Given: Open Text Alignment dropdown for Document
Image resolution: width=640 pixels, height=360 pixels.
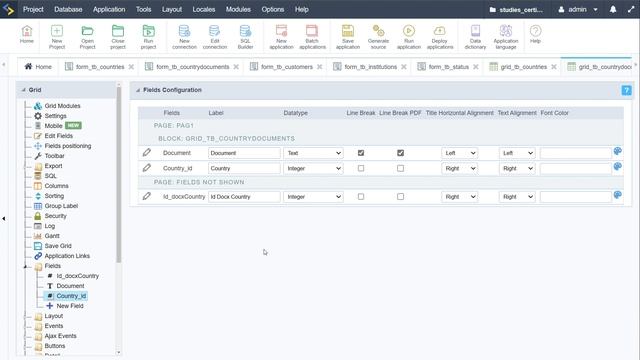Looking at the screenshot, I should pos(517,153).
